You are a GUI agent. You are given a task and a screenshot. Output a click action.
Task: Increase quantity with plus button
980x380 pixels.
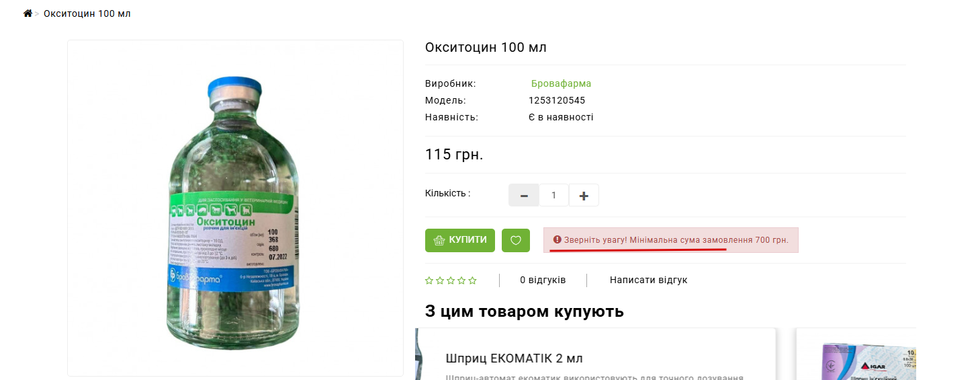(x=584, y=195)
